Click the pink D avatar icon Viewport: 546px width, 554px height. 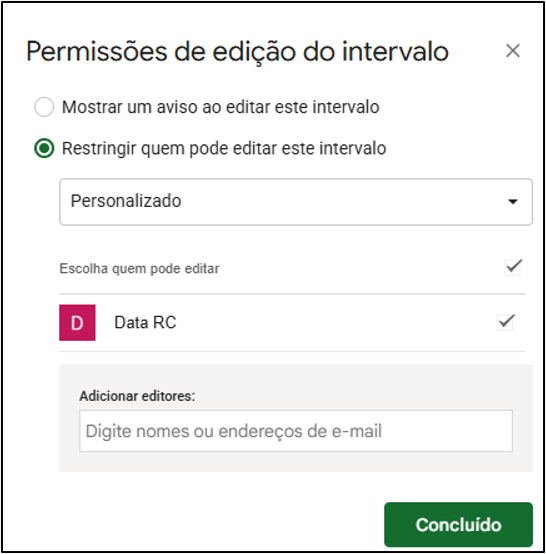[x=77, y=323]
